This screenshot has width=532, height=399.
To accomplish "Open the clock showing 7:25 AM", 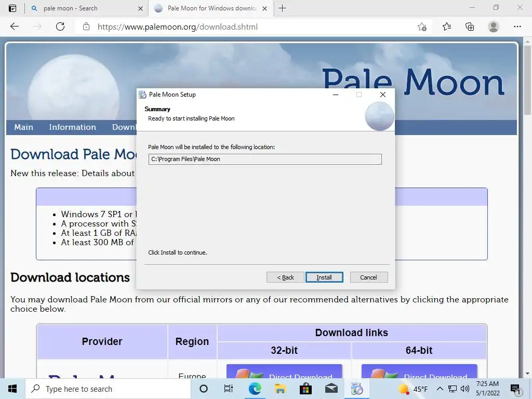I will (x=487, y=389).
